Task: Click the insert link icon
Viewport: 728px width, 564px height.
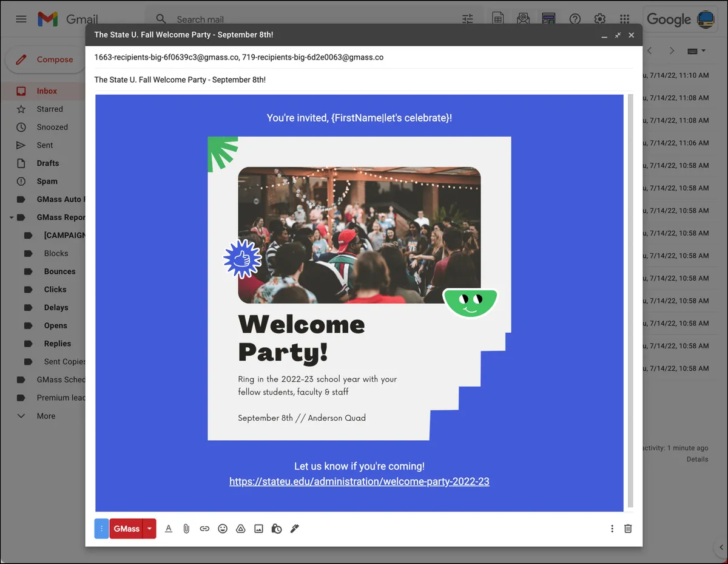Action: pyautogui.click(x=204, y=529)
